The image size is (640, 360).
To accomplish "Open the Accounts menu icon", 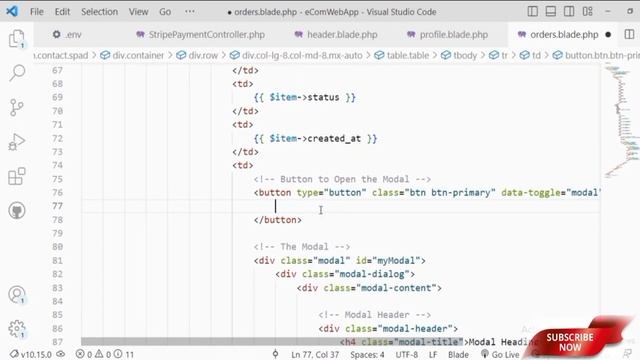I will point(17,295).
